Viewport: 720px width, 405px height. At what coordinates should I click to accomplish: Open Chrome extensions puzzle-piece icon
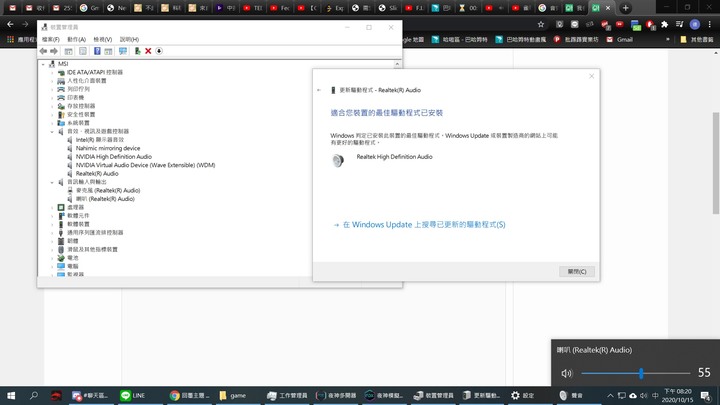click(x=664, y=24)
